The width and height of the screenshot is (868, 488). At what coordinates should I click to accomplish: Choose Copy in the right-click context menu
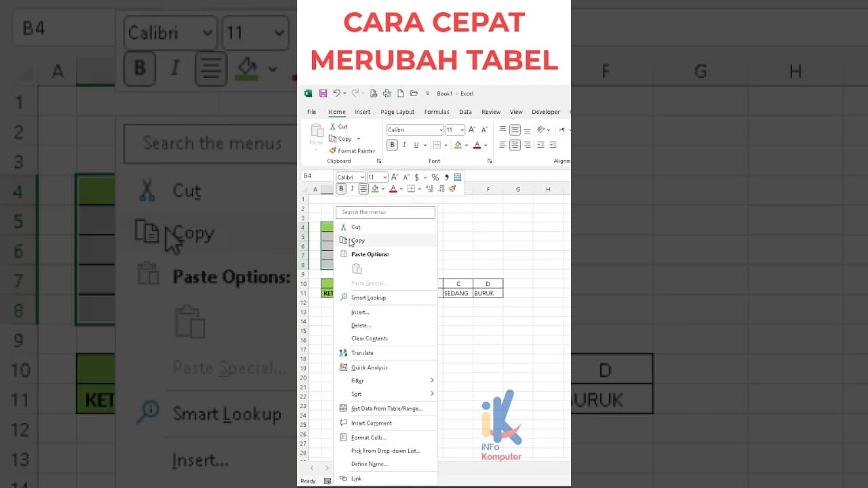tap(386, 241)
